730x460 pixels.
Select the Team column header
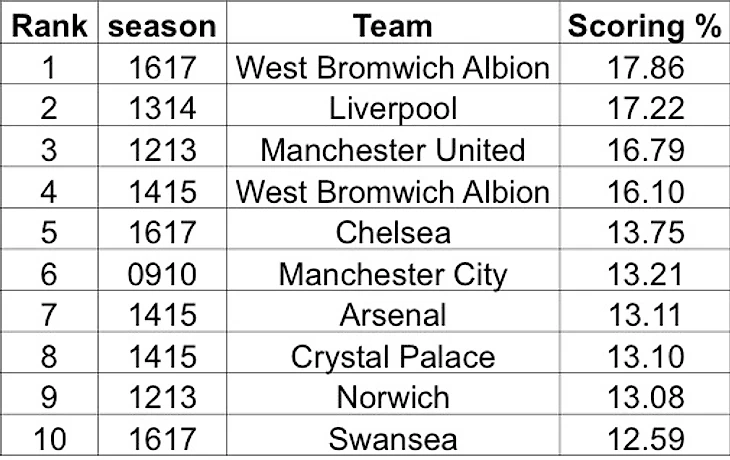tap(392, 27)
